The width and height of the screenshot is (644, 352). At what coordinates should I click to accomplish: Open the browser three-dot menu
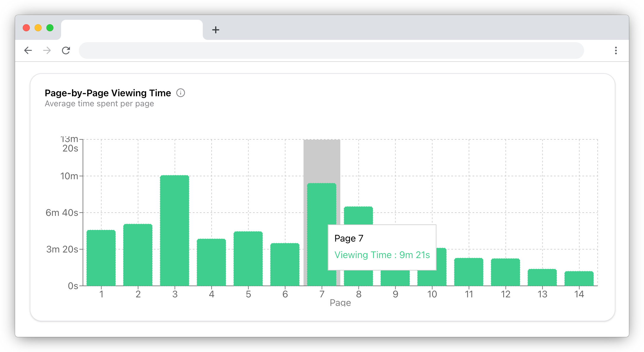pos(616,50)
